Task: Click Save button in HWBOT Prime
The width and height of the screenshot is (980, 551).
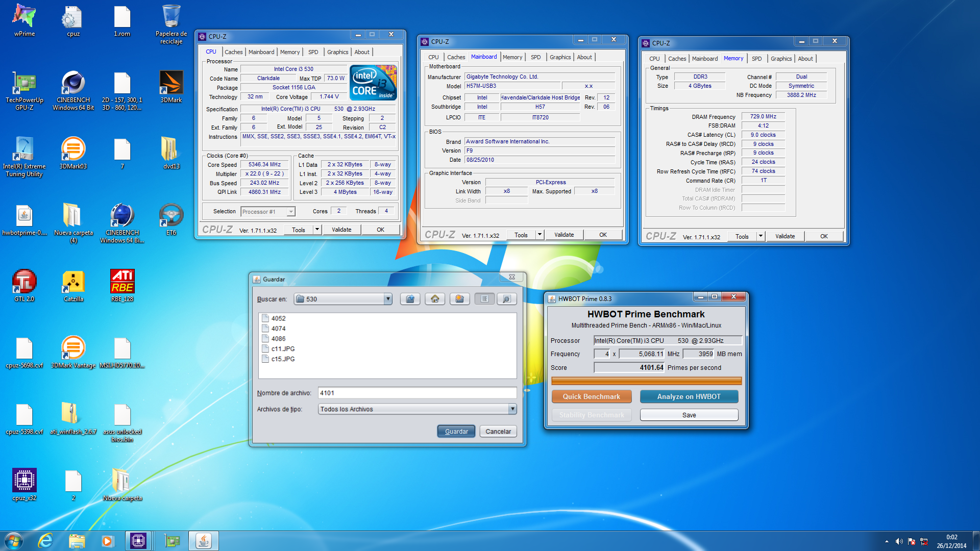Action: [x=689, y=415]
